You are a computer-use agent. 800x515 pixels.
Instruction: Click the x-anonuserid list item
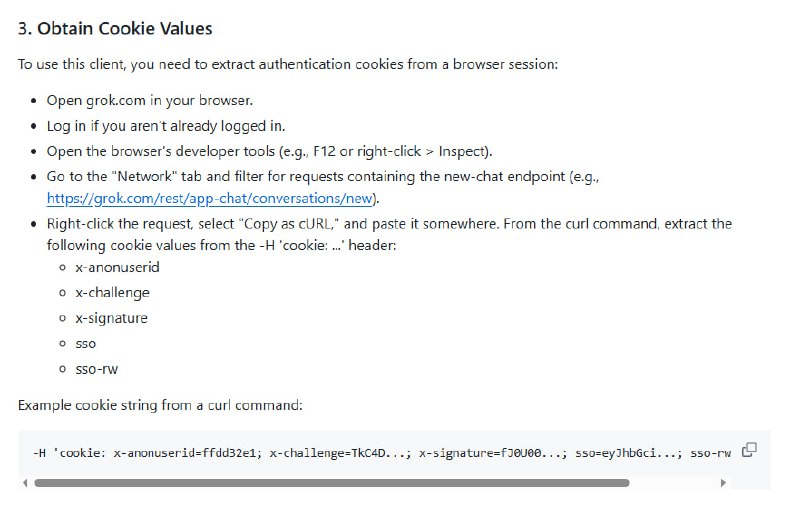pyautogui.click(x=117, y=267)
